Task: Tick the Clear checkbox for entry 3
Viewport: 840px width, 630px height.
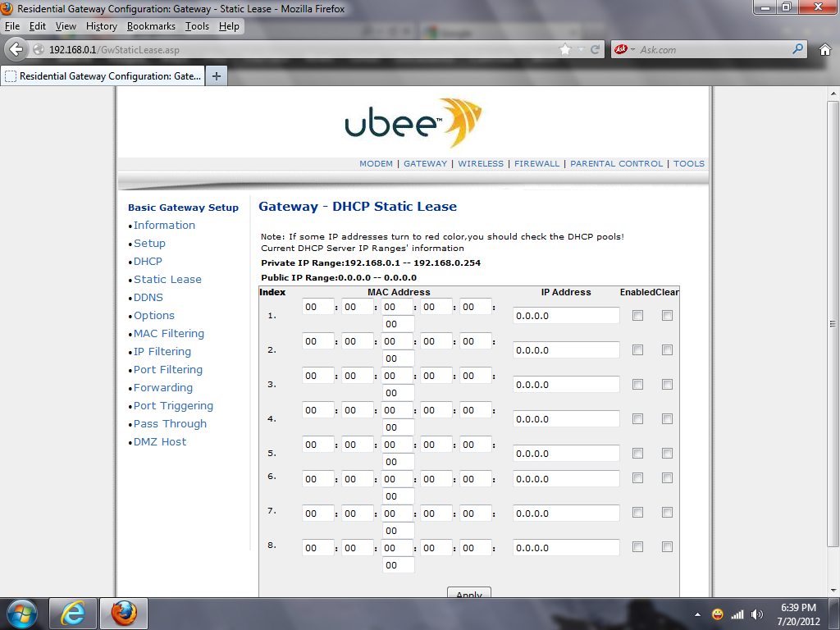Action: pyautogui.click(x=667, y=385)
